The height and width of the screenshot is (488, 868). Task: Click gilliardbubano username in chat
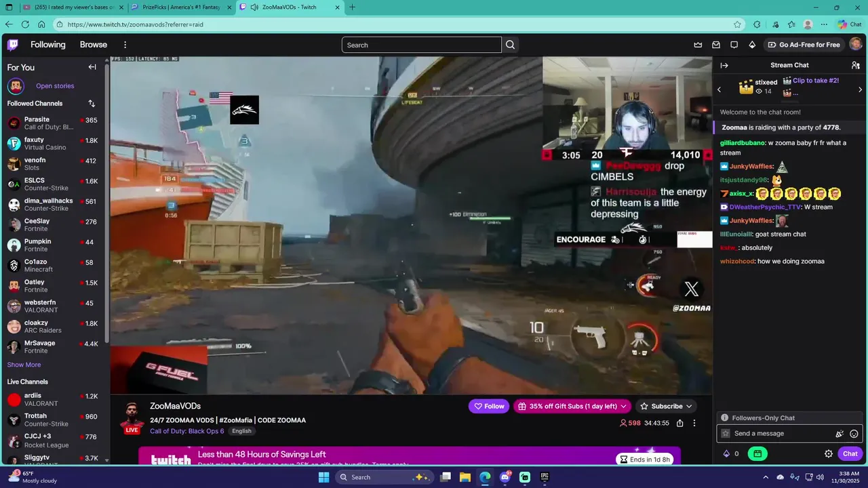click(743, 143)
